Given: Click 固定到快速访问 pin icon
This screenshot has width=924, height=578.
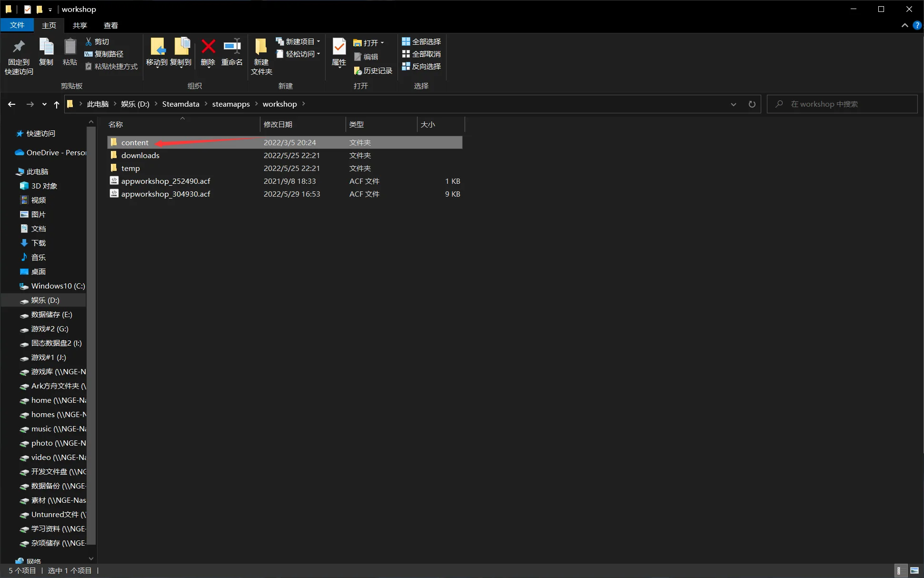Looking at the screenshot, I should point(19,47).
